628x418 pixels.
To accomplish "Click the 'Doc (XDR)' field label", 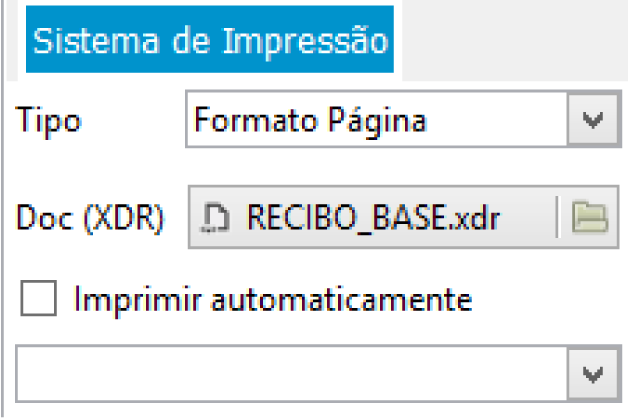I will click(89, 217).
